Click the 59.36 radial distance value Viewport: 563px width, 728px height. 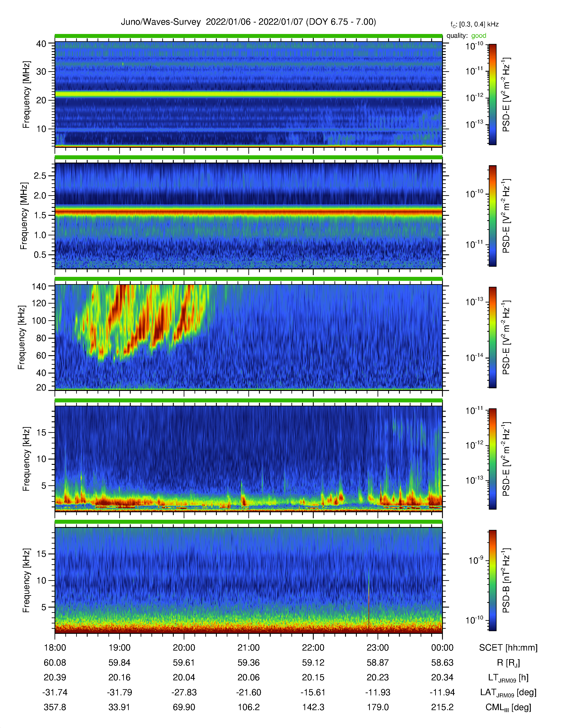pos(248,663)
